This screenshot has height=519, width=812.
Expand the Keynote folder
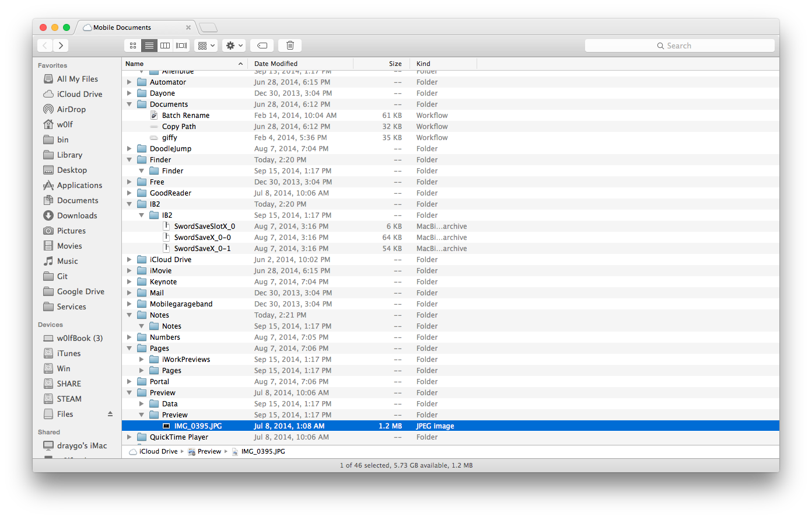pos(129,282)
